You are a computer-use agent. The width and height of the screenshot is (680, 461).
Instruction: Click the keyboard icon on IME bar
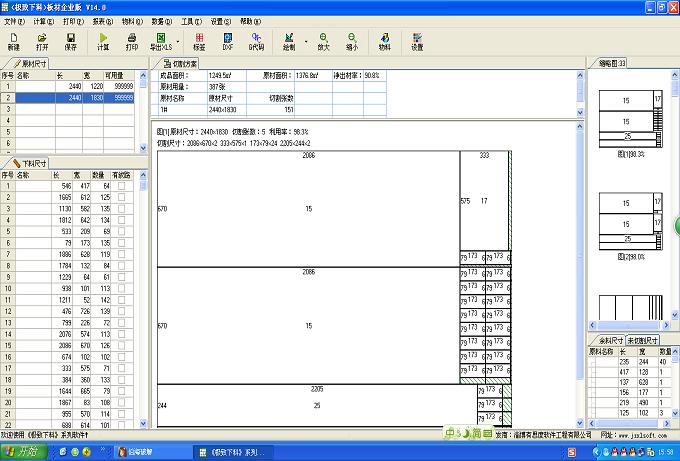487,433
